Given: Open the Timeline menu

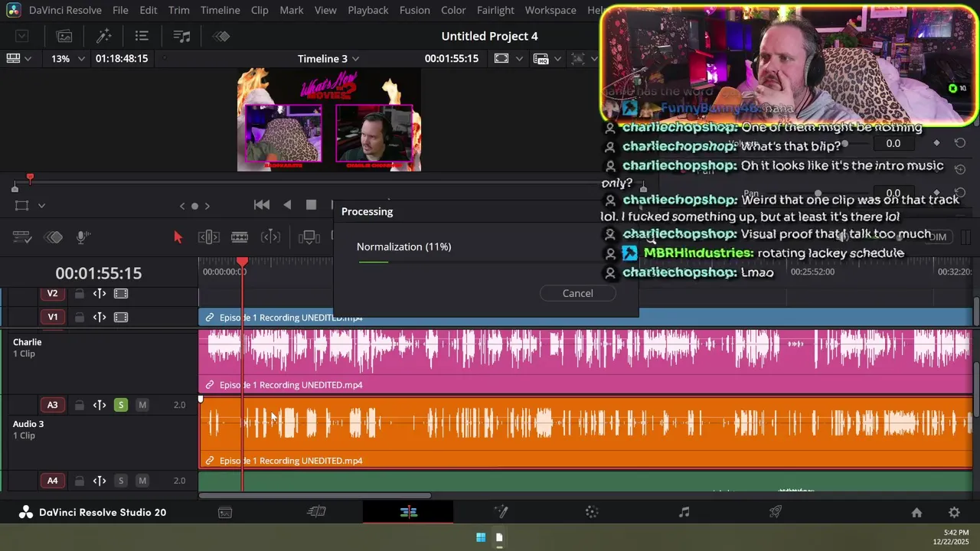Looking at the screenshot, I should click(220, 10).
